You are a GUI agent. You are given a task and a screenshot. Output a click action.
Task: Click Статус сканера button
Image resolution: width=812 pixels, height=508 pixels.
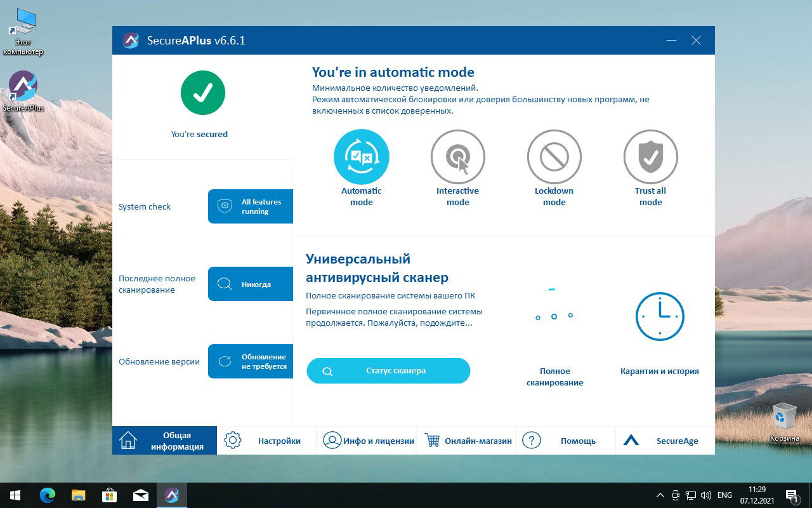(x=388, y=371)
